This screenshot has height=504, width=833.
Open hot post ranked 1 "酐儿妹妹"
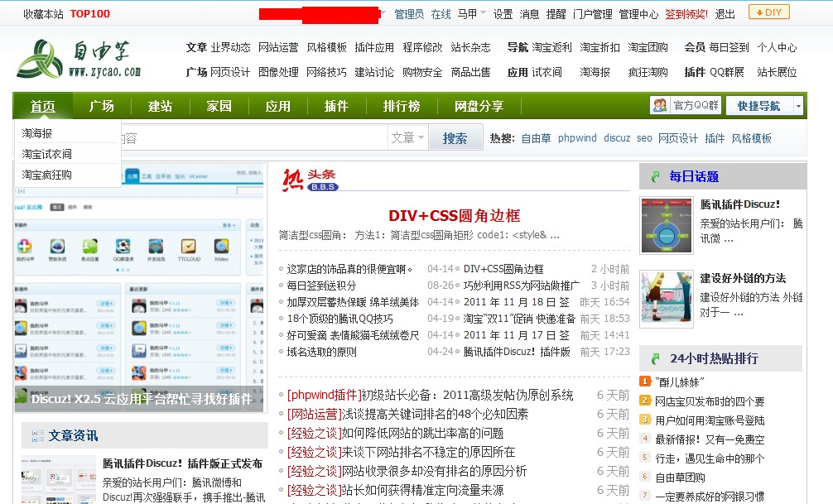[679, 382]
